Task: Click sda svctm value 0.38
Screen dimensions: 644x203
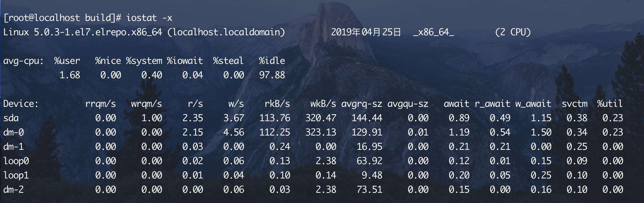Action: pos(577,118)
